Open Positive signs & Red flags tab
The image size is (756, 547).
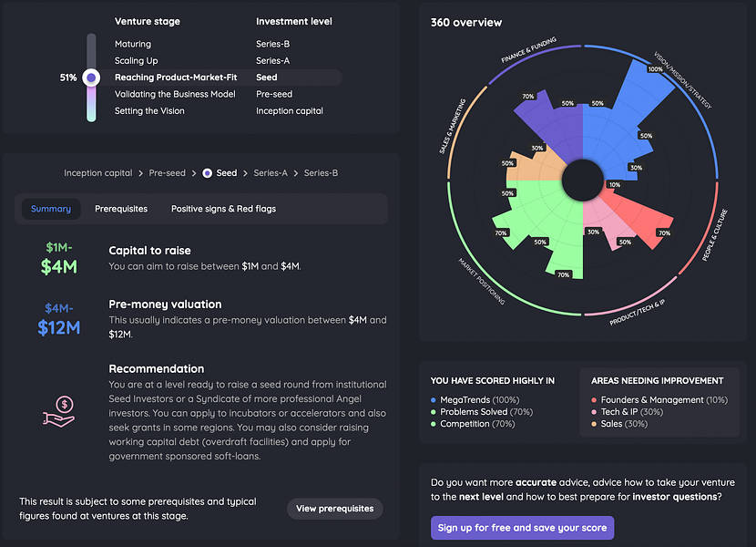(224, 209)
